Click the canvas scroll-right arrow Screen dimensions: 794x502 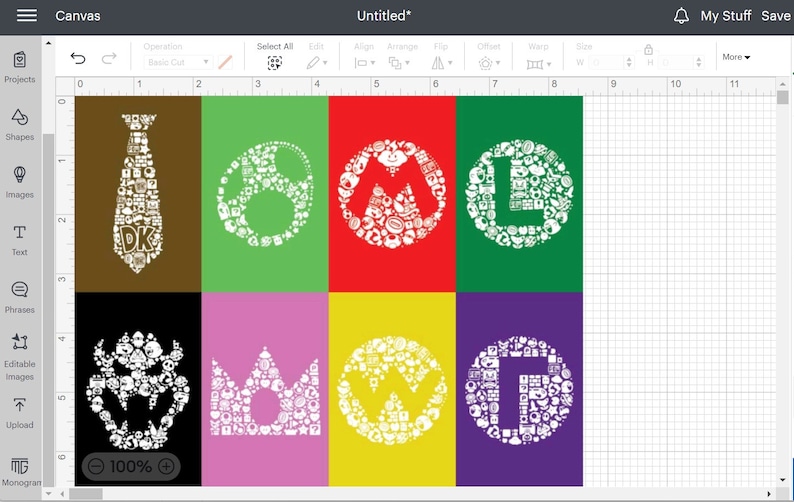click(769, 494)
